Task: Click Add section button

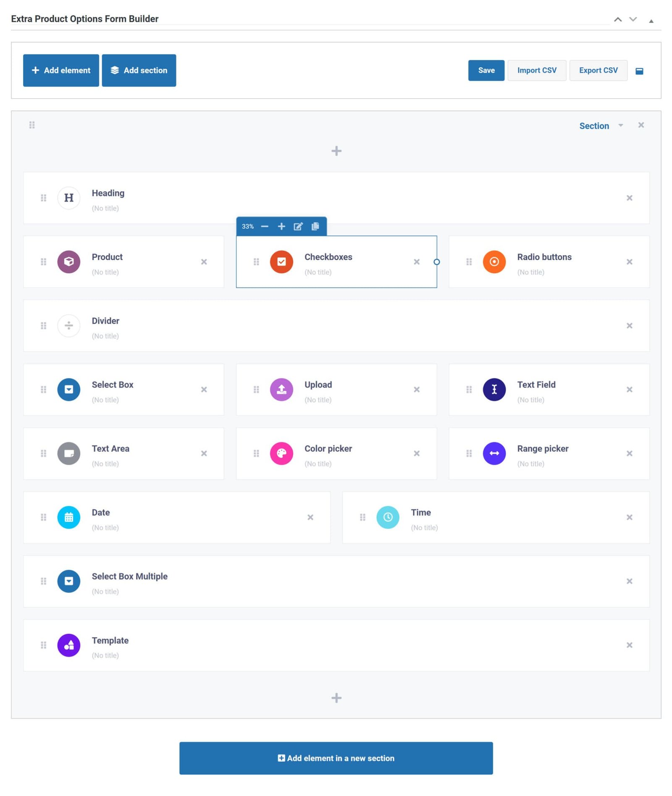Action: tap(139, 71)
